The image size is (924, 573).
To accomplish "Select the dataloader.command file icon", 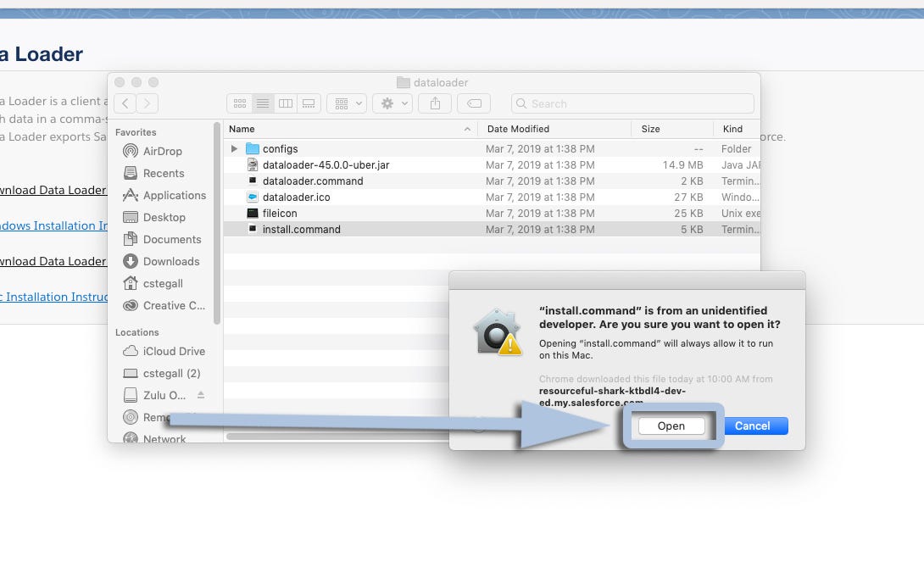I will tap(253, 181).
